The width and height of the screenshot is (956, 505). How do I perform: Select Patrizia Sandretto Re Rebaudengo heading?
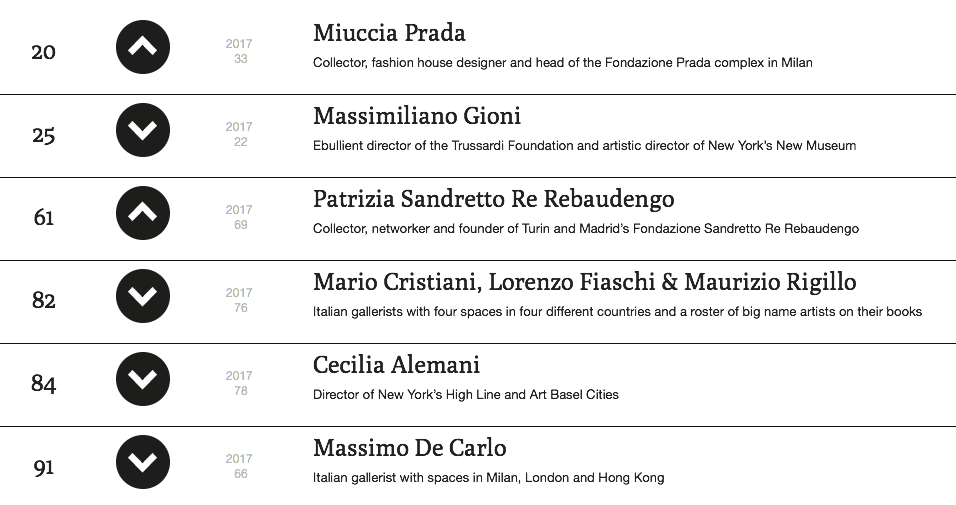[493, 199]
